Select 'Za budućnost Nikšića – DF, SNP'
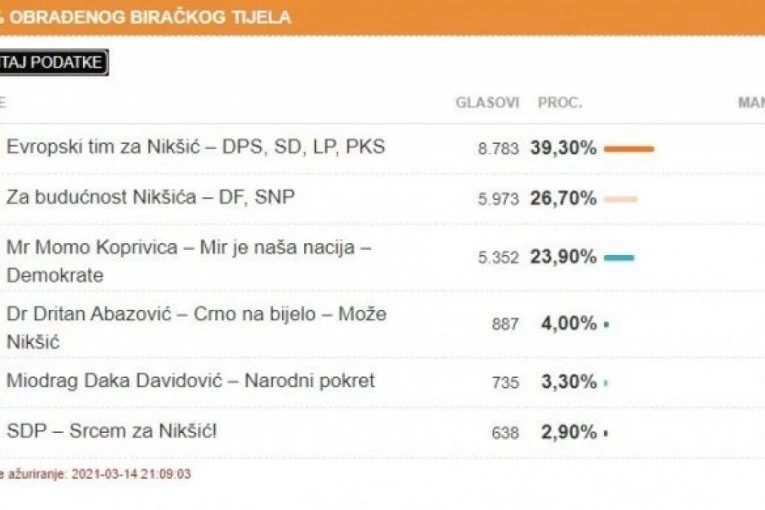 click(150, 198)
